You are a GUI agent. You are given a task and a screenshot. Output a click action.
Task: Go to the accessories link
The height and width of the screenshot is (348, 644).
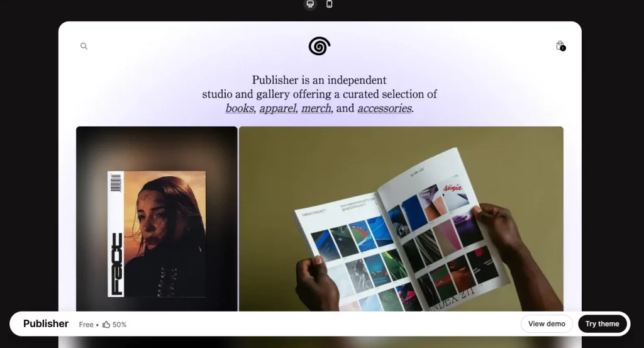[x=384, y=108]
